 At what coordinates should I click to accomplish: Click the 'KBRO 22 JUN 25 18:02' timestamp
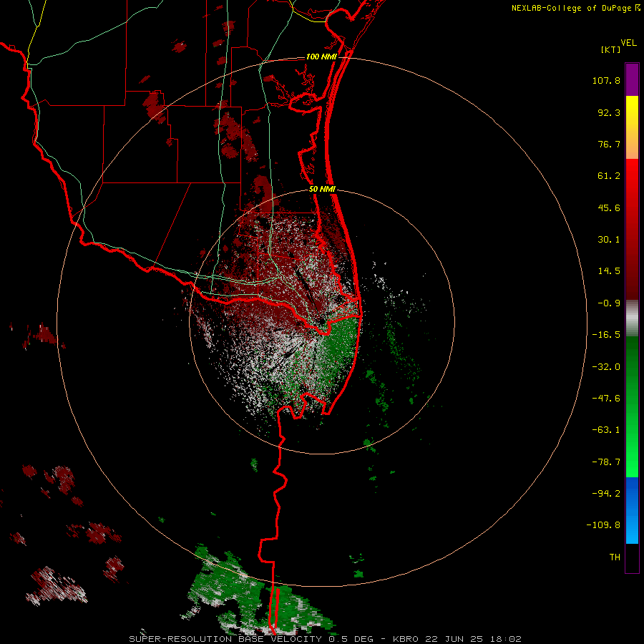(457, 639)
